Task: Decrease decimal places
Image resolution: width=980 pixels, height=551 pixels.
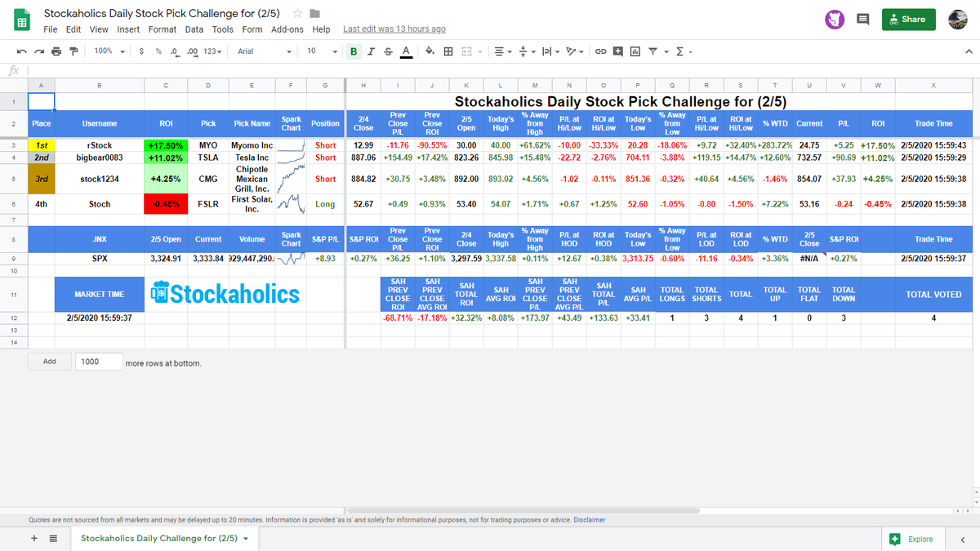Action: coord(175,51)
